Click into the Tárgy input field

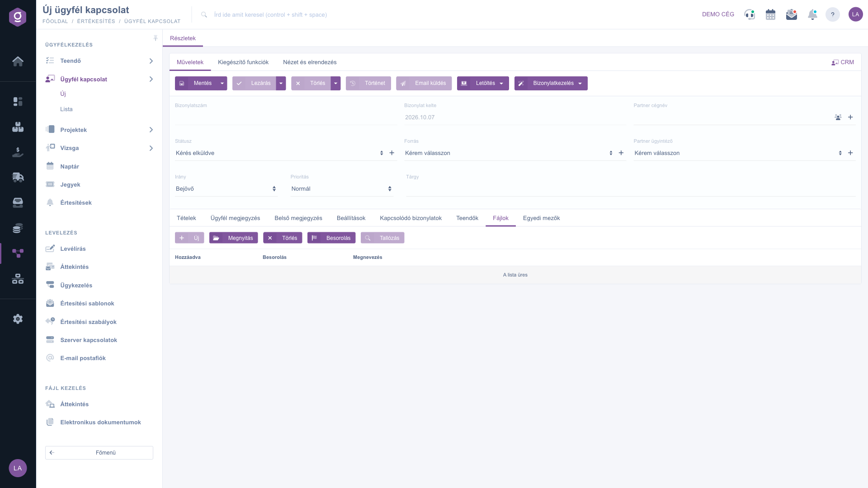(x=630, y=189)
